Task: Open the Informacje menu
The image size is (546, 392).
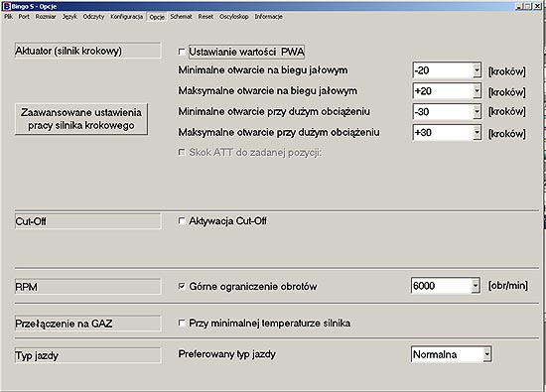Action: point(268,17)
